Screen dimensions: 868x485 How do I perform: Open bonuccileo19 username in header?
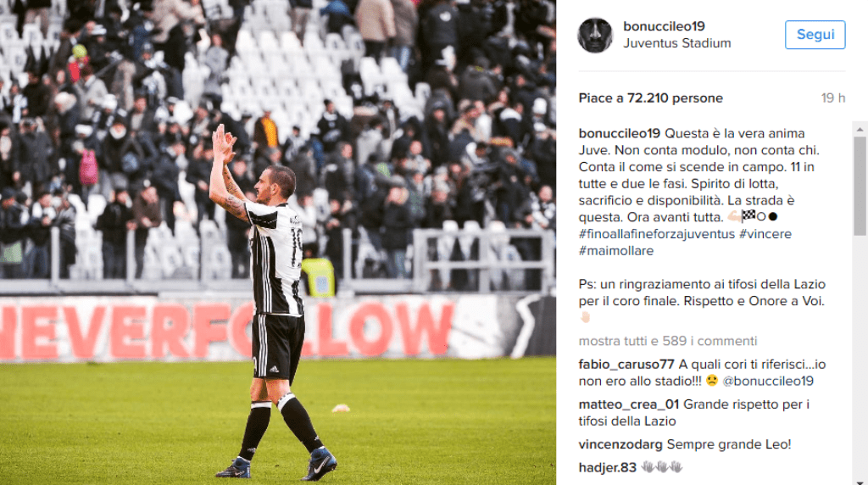[x=664, y=26]
